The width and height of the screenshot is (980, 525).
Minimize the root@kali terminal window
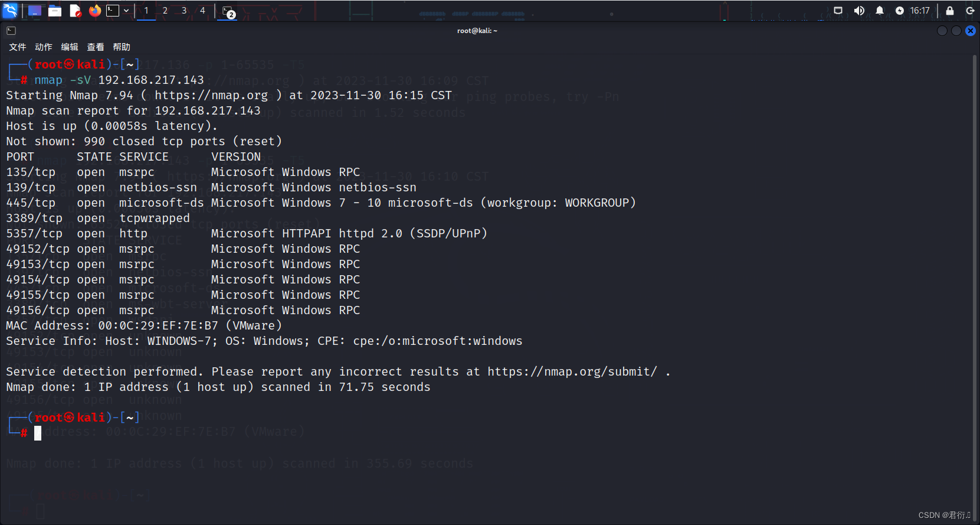click(942, 31)
